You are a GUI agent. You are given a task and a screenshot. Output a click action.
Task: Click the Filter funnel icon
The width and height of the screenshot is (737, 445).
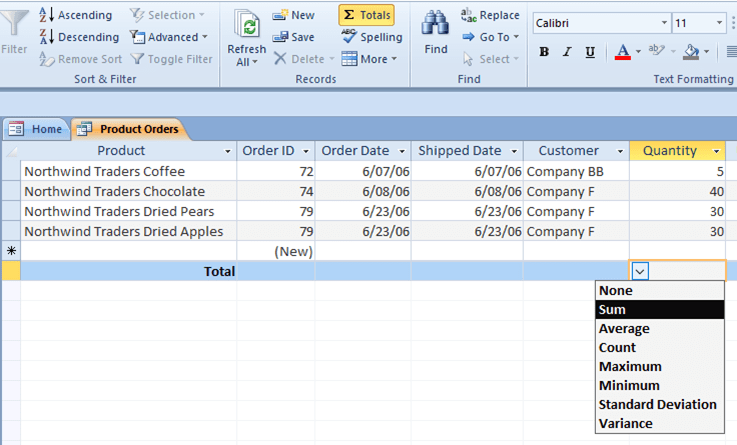tap(14, 23)
